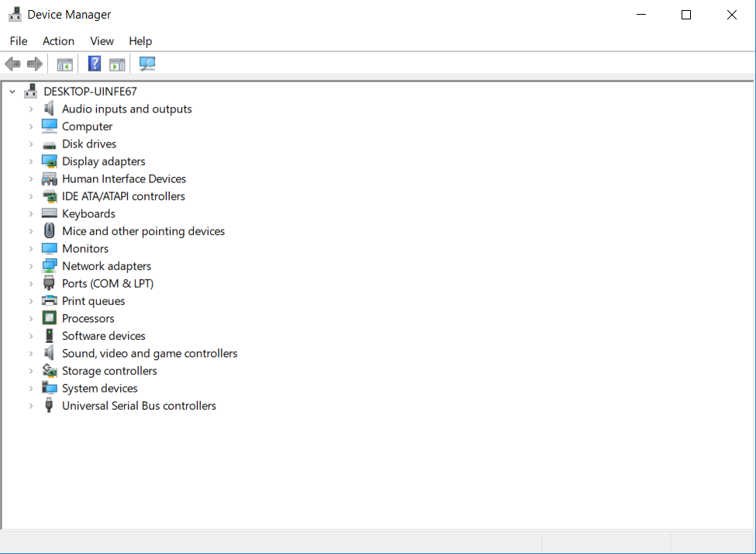Click the Mice and other pointing devices icon
Image resolution: width=756 pixels, height=554 pixels.
coord(49,230)
